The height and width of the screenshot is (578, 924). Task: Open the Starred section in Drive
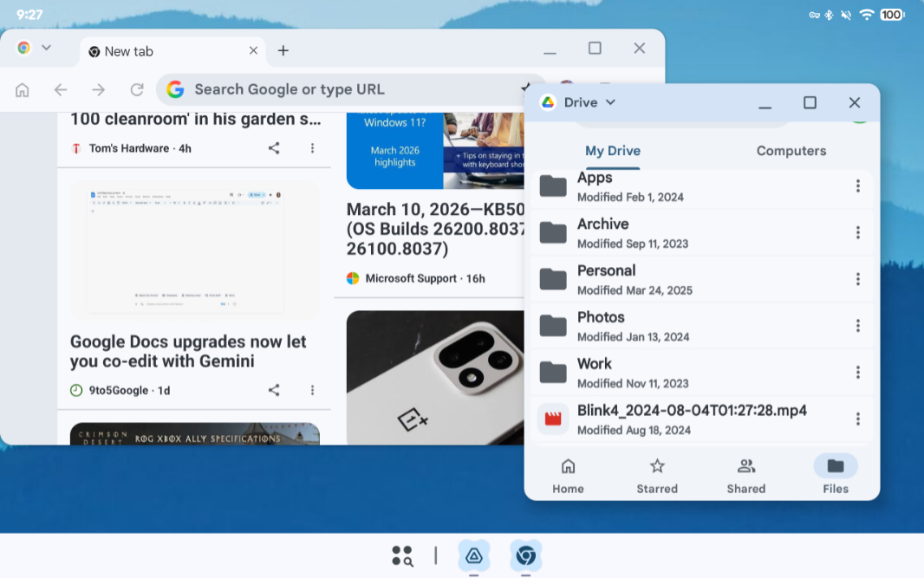657,476
